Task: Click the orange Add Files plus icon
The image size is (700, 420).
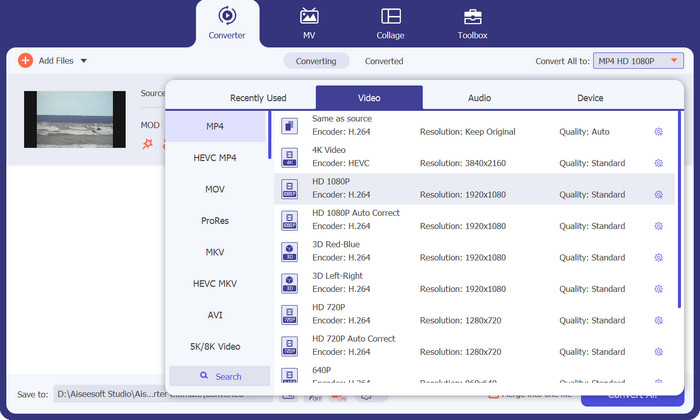Action: [25, 60]
